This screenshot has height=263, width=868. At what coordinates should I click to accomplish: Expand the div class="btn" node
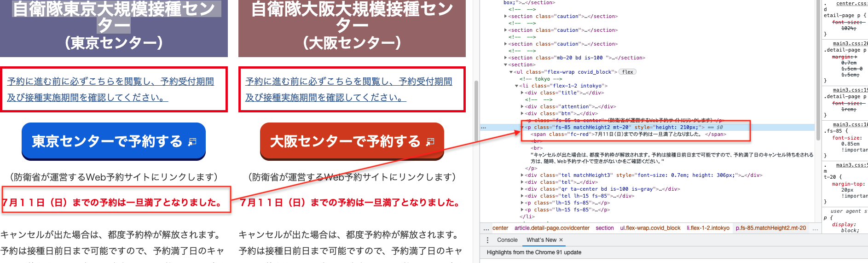tap(522, 113)
